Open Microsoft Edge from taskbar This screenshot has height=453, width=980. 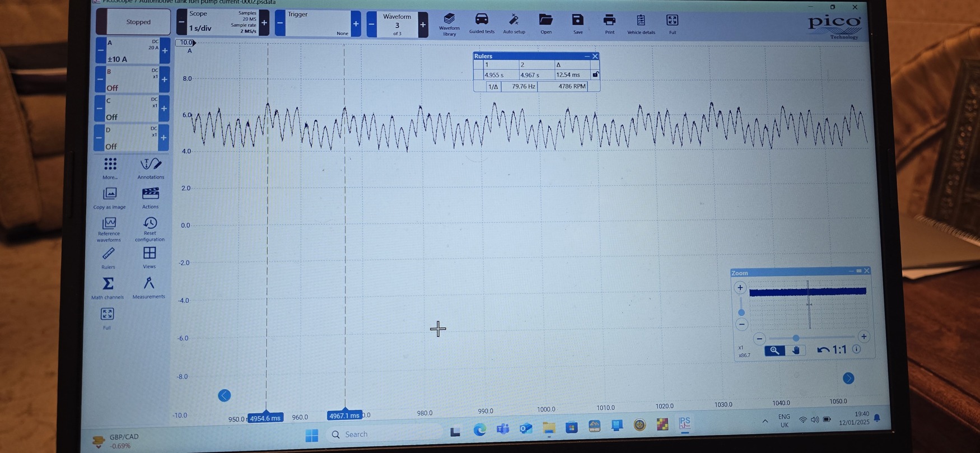[x=479, y=429]
